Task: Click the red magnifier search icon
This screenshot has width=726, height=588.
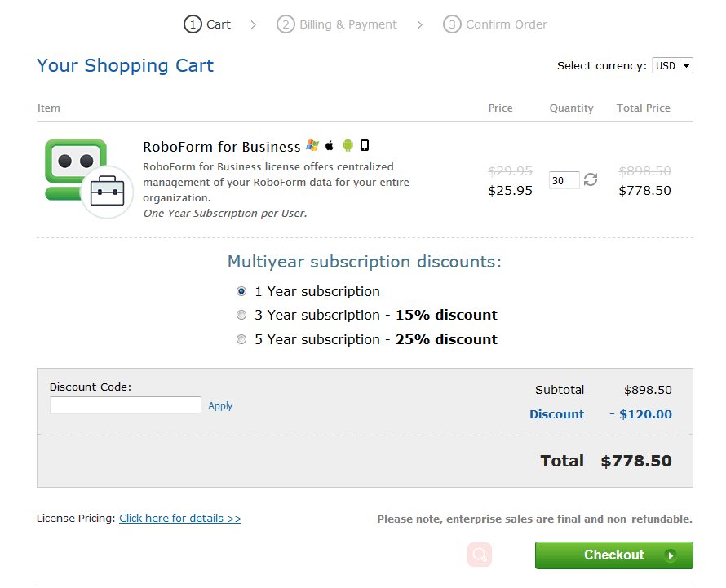Action: pos(480,555)
